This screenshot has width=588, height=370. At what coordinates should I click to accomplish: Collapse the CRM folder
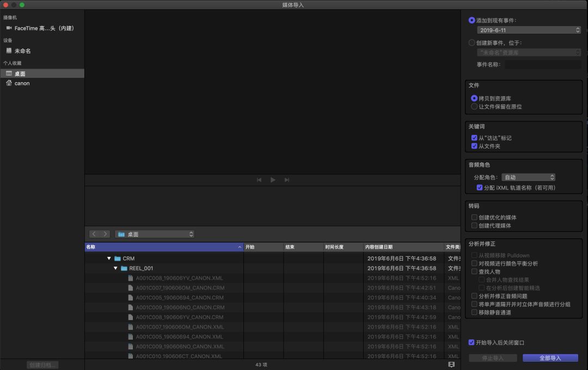[x=109, y=258]
